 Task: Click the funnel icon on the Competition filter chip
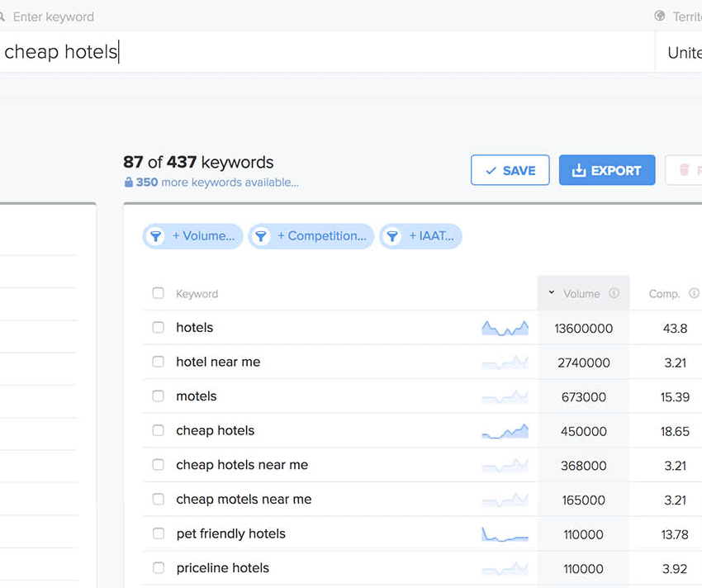pyautogui.click(x=262, y=236)
